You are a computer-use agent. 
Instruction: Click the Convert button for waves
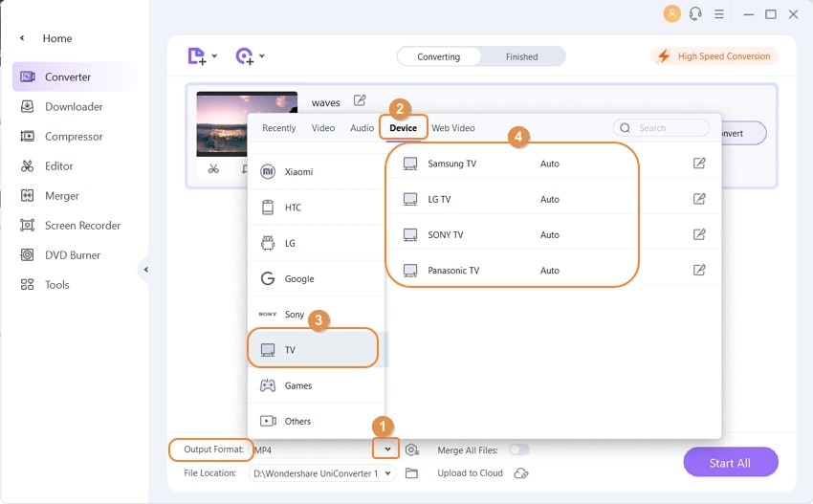tap(743, 133)
